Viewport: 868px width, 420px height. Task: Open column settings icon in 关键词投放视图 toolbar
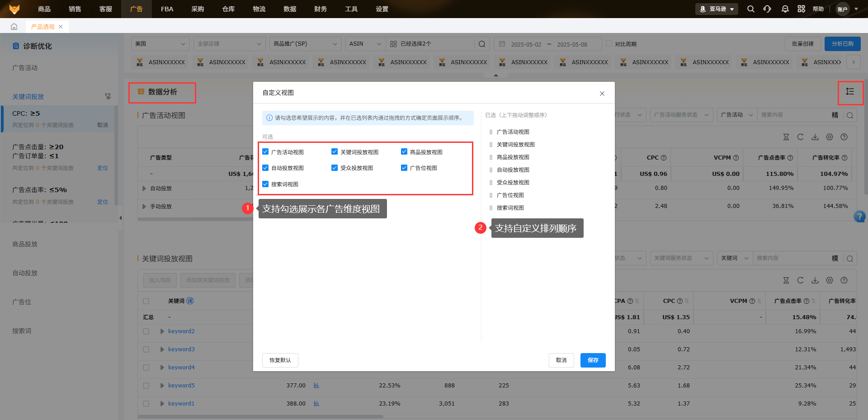[x=830, y=280]
